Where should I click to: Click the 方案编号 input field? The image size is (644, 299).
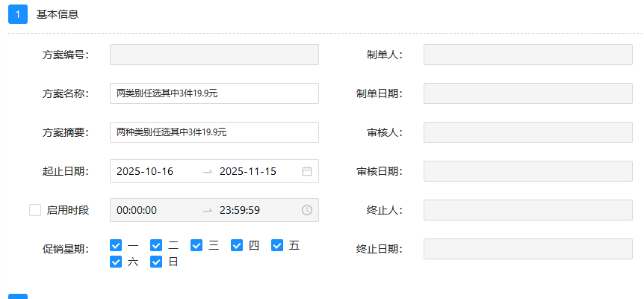[214, 55]
